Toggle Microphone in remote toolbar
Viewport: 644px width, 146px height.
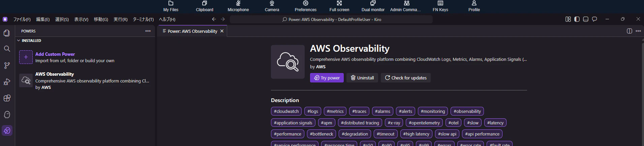pos(238,6)
